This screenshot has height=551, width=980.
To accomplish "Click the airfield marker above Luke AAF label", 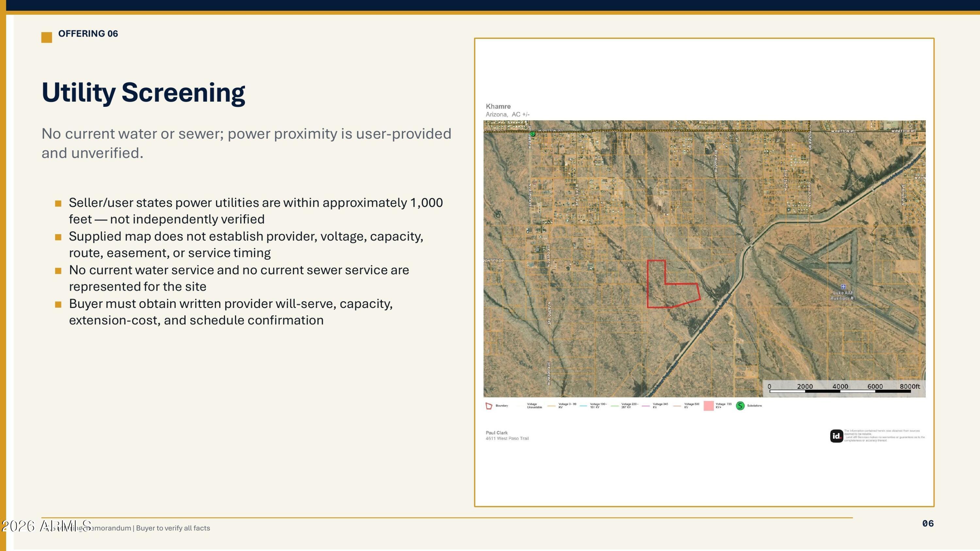I will click(843, 287).
